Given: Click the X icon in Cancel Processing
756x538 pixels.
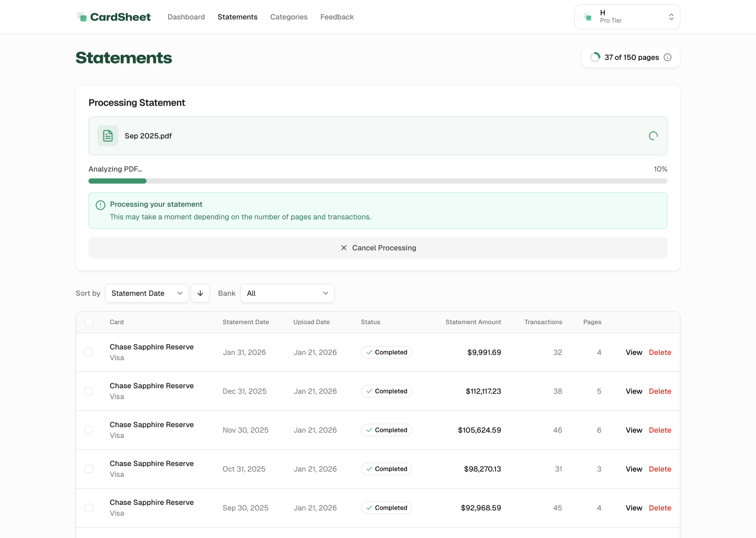Looking at the screenshot, I should click(x=344, y=247).
